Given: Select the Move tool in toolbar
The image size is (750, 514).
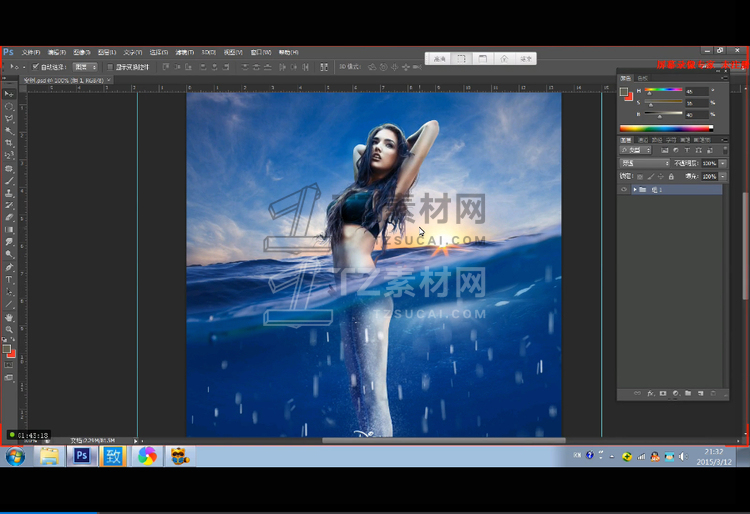Looking at the screenshot, I should (9, 93).
